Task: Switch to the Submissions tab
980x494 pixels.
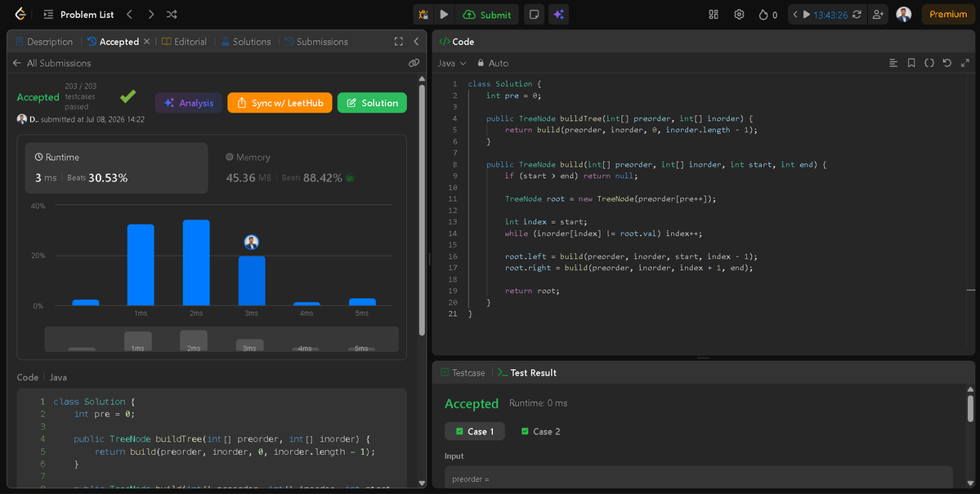Action: (316, 42)
